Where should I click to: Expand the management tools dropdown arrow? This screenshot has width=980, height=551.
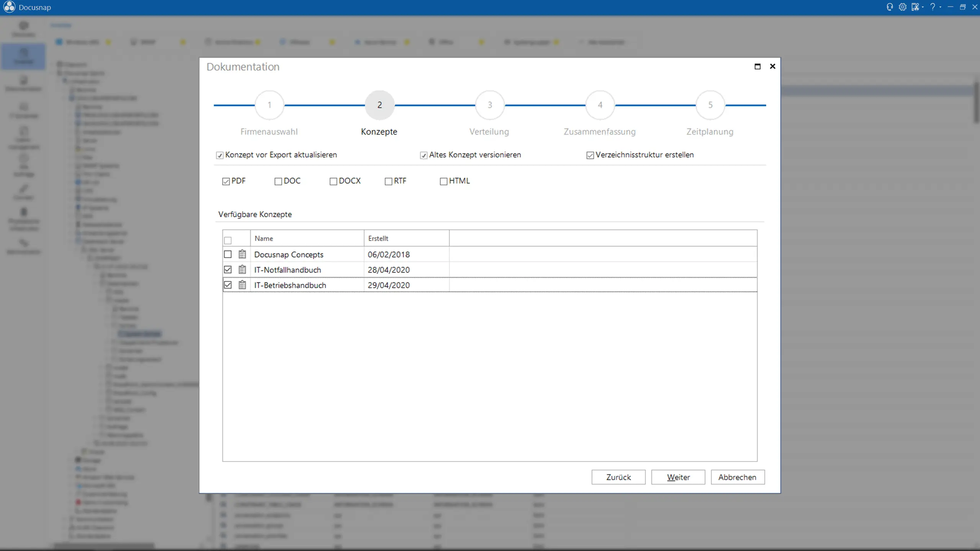(923, 7)
